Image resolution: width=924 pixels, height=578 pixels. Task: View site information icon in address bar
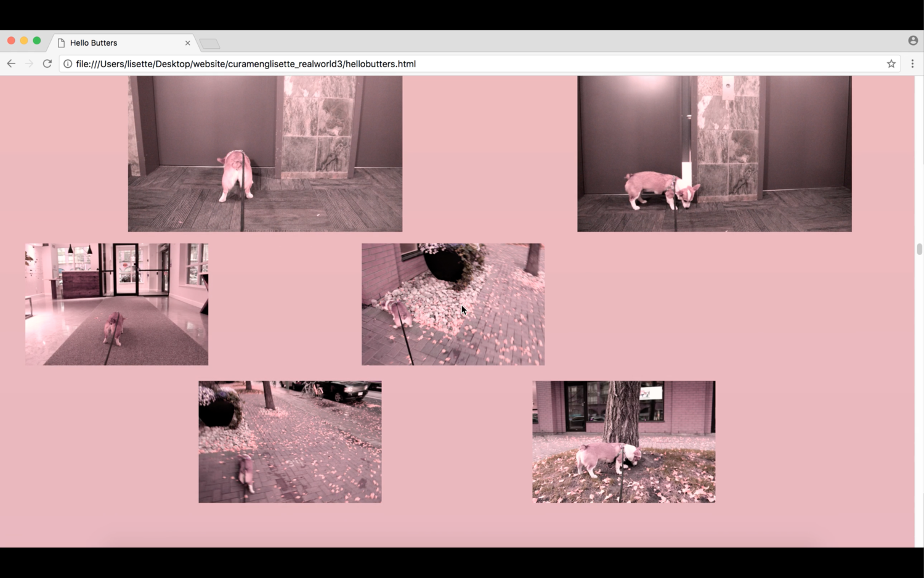(68, 63)
